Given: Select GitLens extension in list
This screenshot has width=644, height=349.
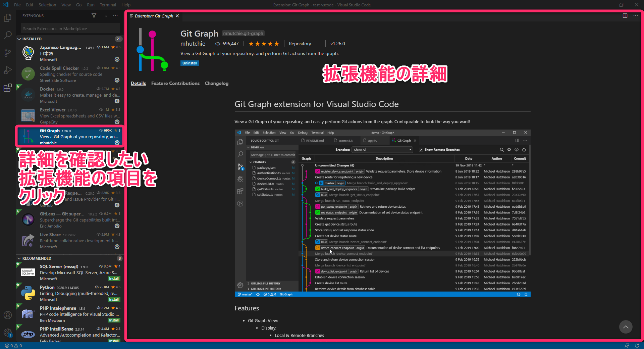Looking at the screenshot, I should (x=69, y=220).
